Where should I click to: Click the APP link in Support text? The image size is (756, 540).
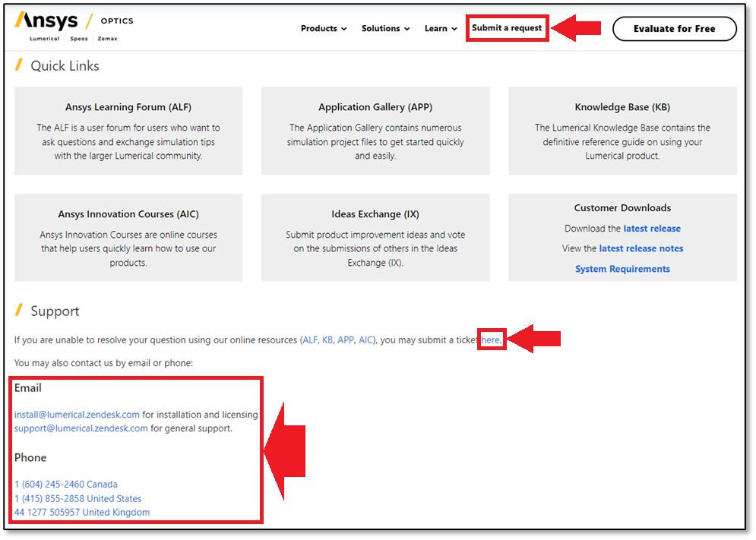click(346, 340)
